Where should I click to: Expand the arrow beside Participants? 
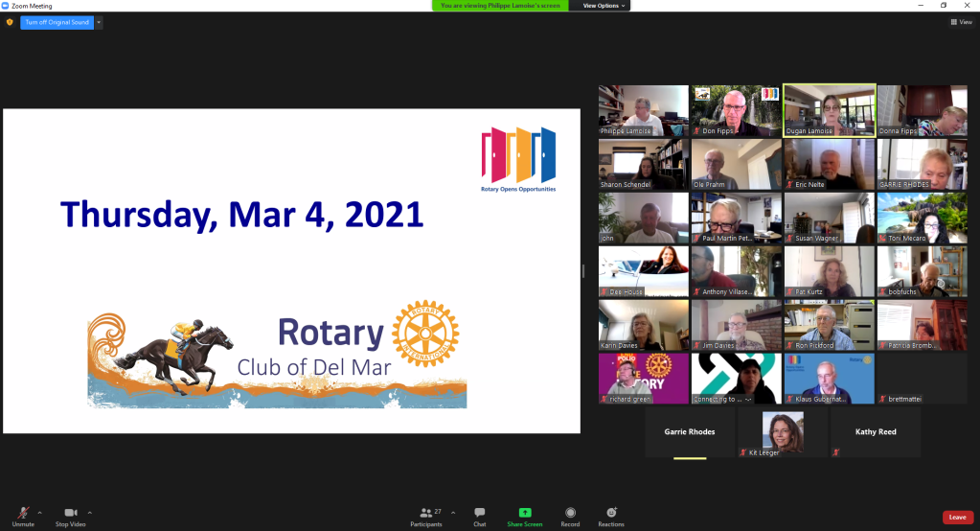[453, 512]
